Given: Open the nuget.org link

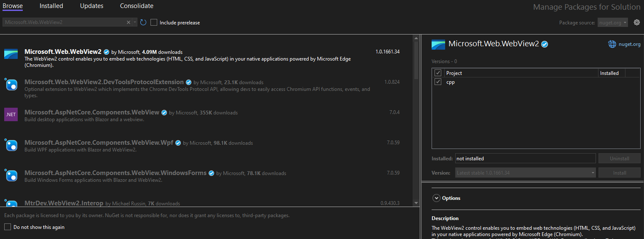Looking at the screenshot, I should pos(629,44).
